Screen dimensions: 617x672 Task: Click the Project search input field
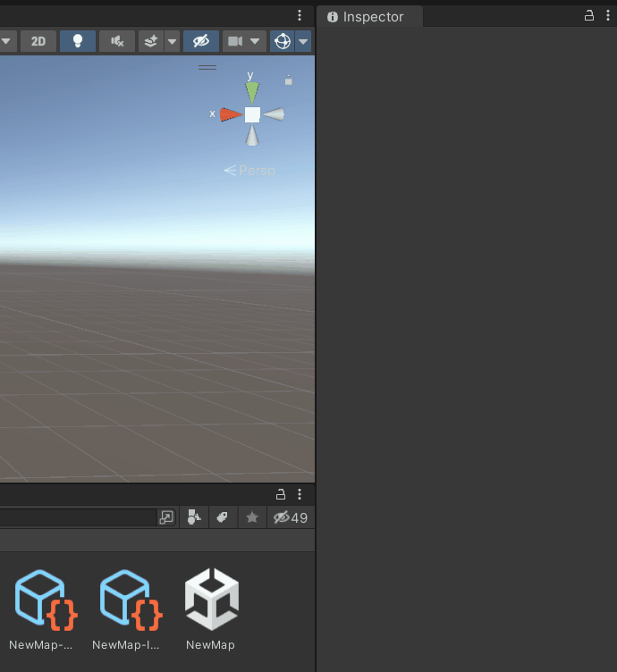click(78, 517)
